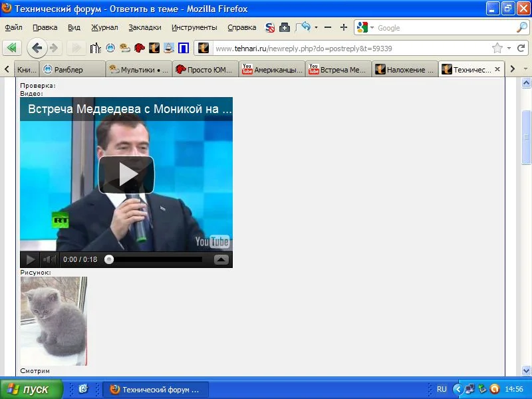This screenshot has width=532, height=399.
Task: Click the site identity icon in address bar
Action: [x=203, y=48]
